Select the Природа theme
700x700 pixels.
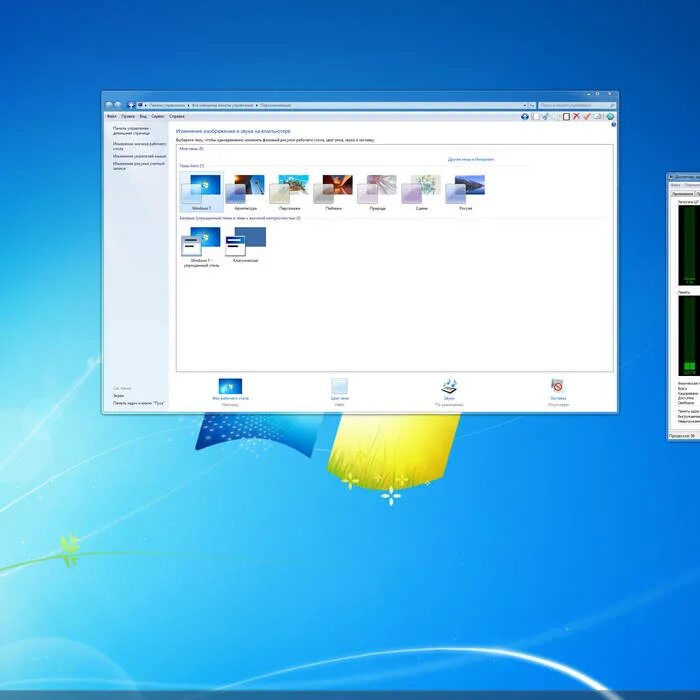377,192
